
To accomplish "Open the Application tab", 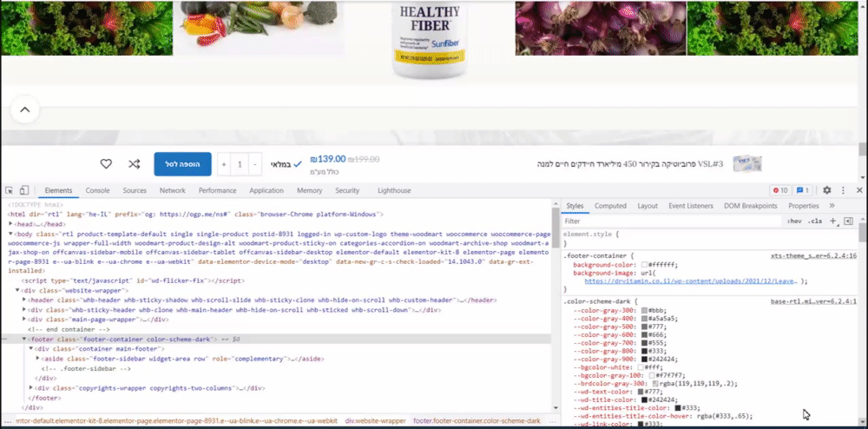I will tap(266, 190).
